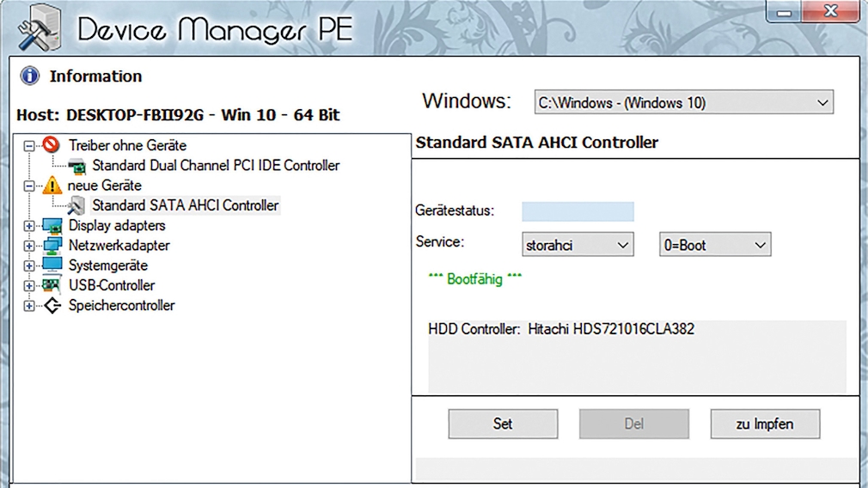
Task: Select Standard SATA AHCI Controller in tree
Action: pyautogui.click(x=185, y=205)
